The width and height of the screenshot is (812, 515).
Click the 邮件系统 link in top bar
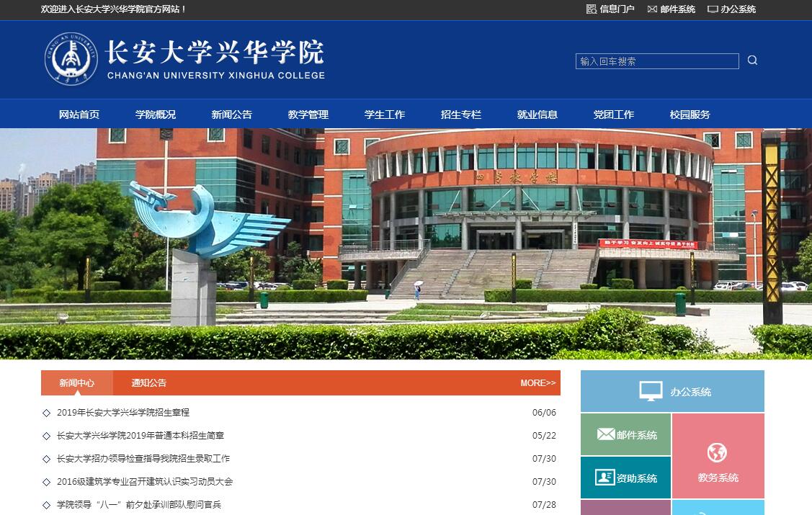(677, 9)
